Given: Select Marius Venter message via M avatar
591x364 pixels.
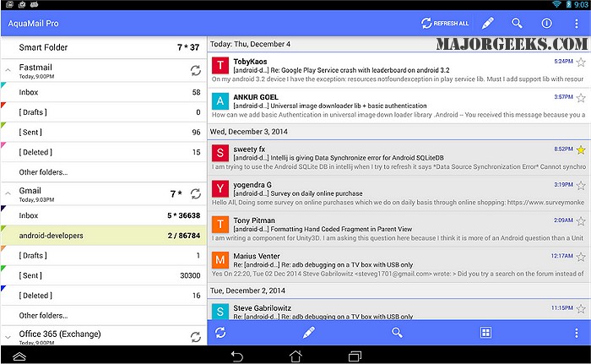Looking at the screenshot, I should 220,260.
